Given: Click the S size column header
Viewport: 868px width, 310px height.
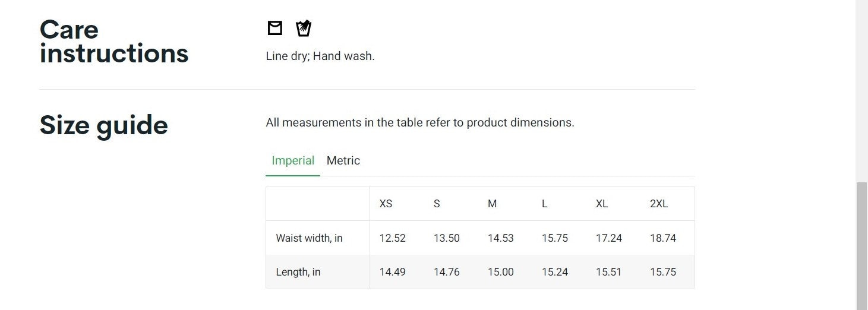Looking at the screenshot, I should click(437, 204).
